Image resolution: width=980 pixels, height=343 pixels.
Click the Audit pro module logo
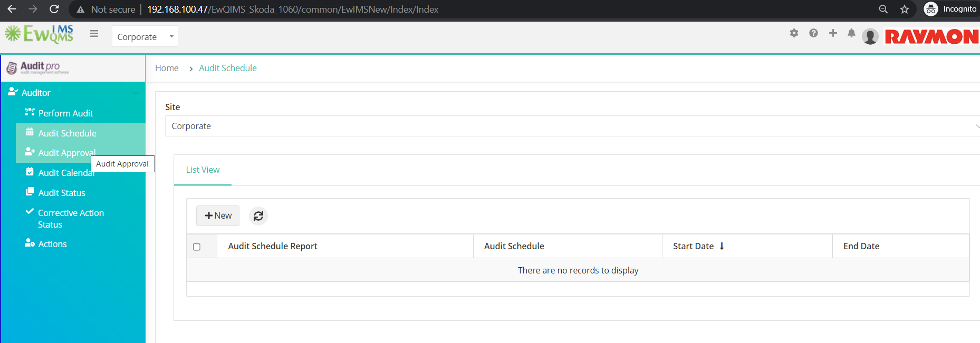point(38,67)
